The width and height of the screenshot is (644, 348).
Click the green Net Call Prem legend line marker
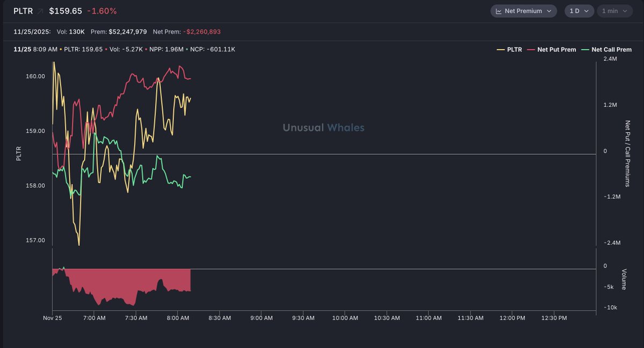point(585,49)
